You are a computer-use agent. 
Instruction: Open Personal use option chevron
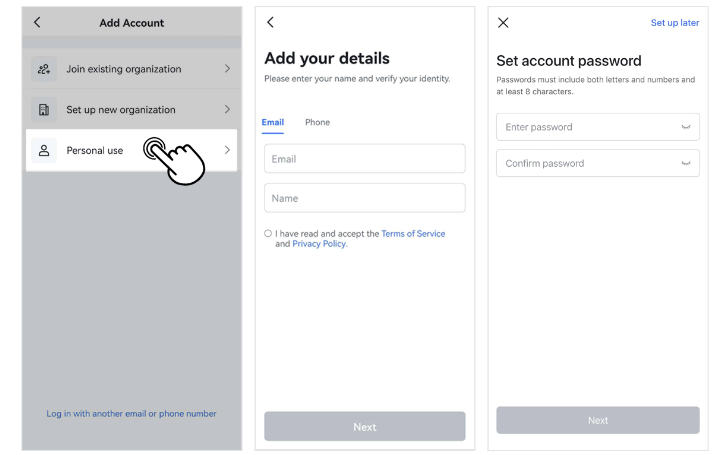(x=228, y=150)
